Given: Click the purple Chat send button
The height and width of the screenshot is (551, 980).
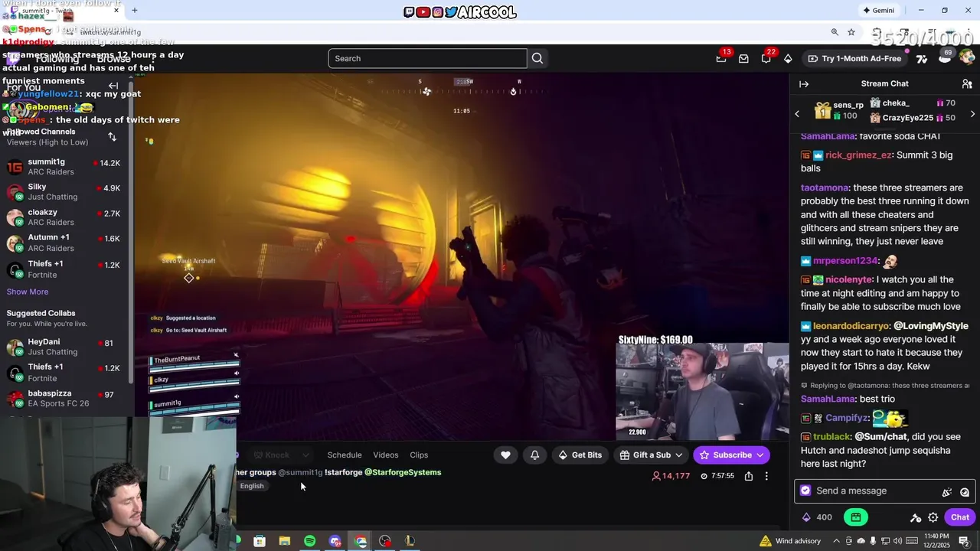Looking at the screenshot, I should 960,517.
